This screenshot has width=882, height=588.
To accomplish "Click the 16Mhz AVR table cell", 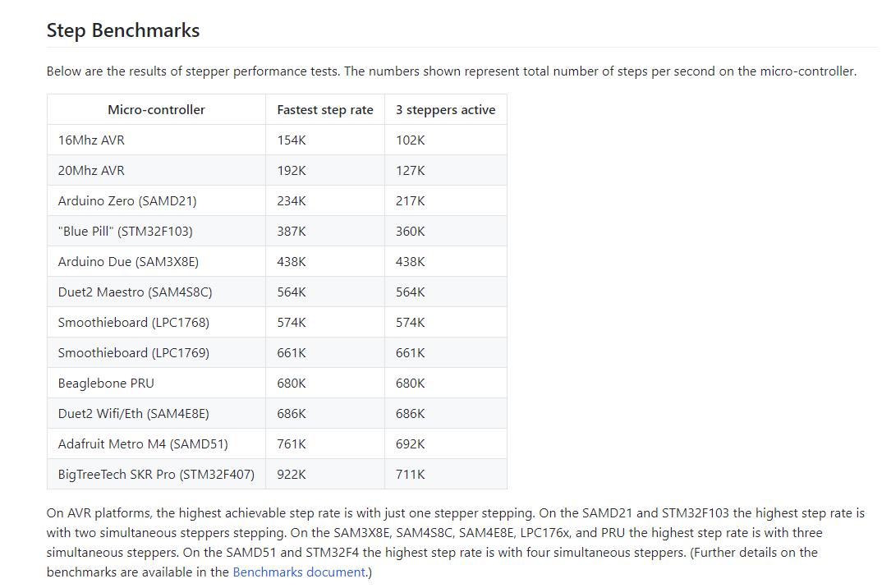I will [x=156, y=140].
